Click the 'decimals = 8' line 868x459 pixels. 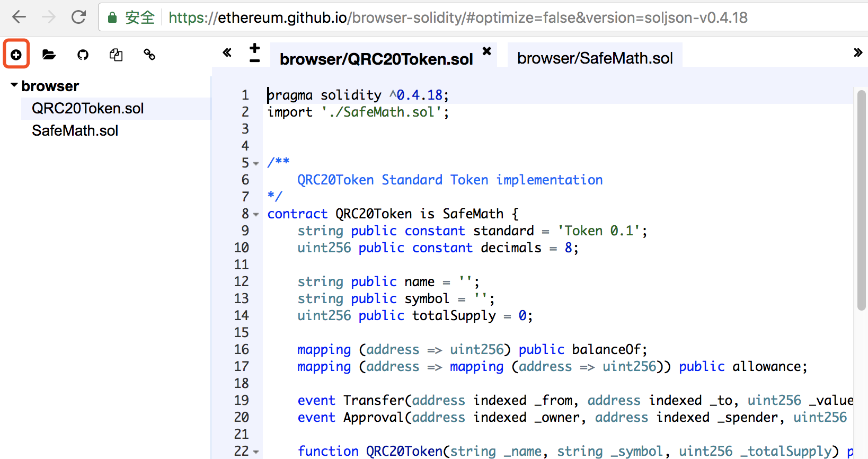click(x=438, y=248)
